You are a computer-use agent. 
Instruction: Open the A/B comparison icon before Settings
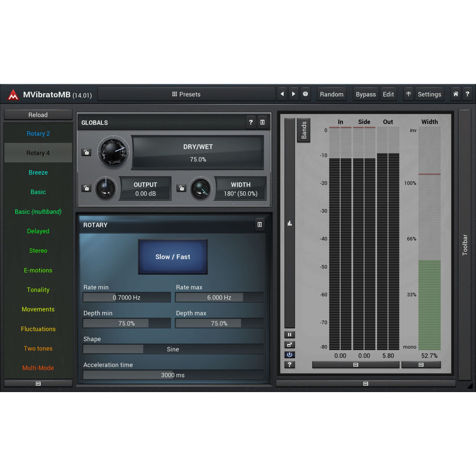tap(408, 94)
